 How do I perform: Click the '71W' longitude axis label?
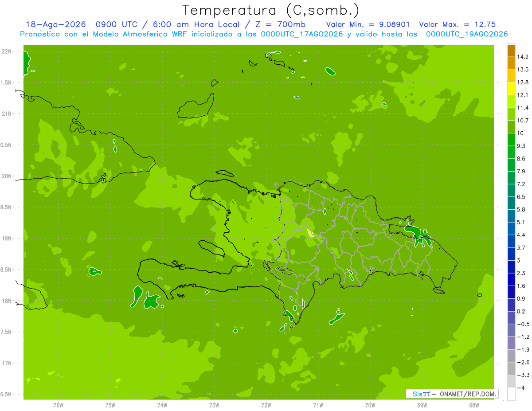pyautogui.click(x=318, y=405)
